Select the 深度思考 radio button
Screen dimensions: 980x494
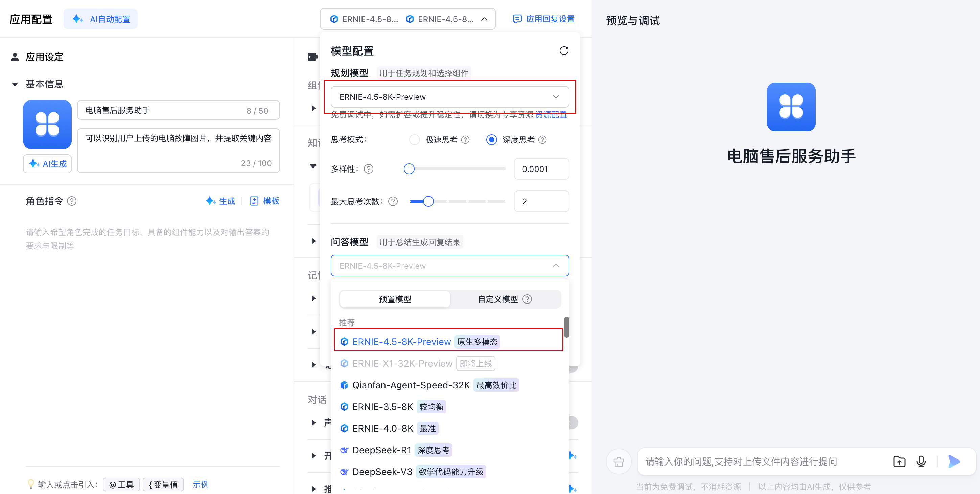click(491, 140)
